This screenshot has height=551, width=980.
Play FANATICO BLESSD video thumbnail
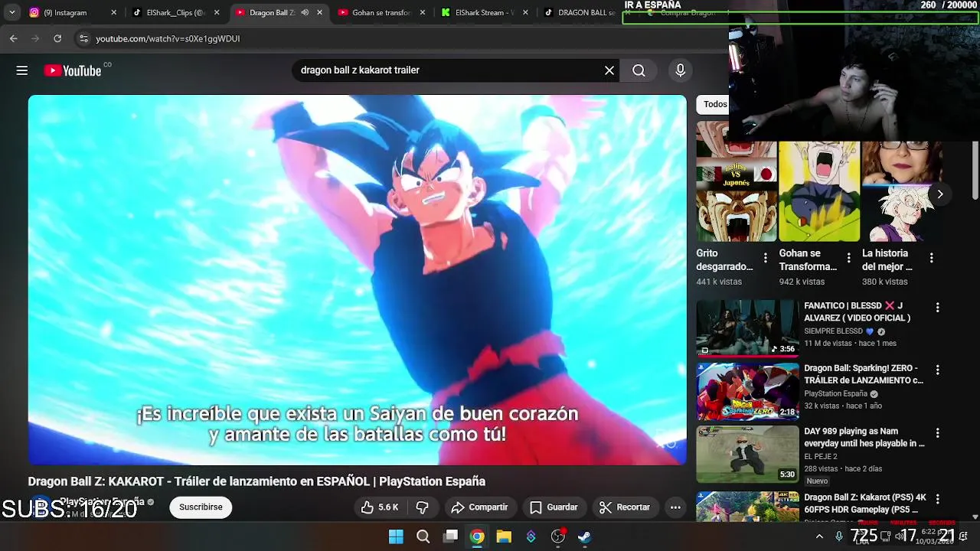tap(747, 328)
